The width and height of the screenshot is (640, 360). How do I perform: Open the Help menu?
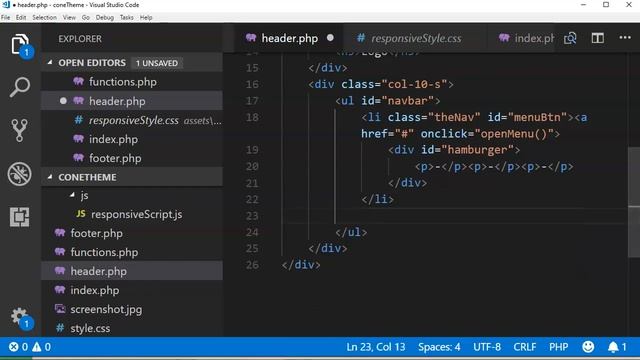(x=146, y=18)
